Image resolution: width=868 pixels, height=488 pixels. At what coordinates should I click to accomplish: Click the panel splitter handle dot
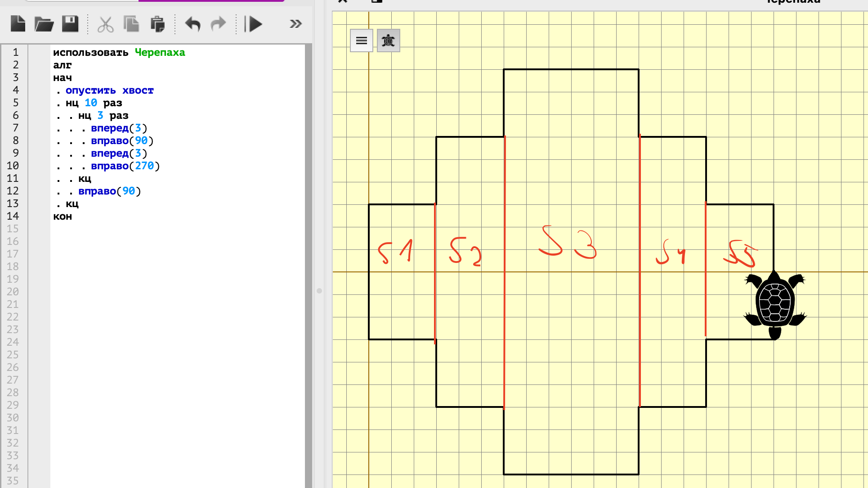[319, 291]
